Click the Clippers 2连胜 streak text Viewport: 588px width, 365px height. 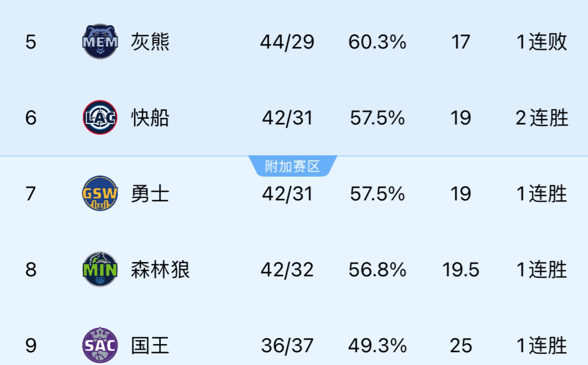pos(541,118)
